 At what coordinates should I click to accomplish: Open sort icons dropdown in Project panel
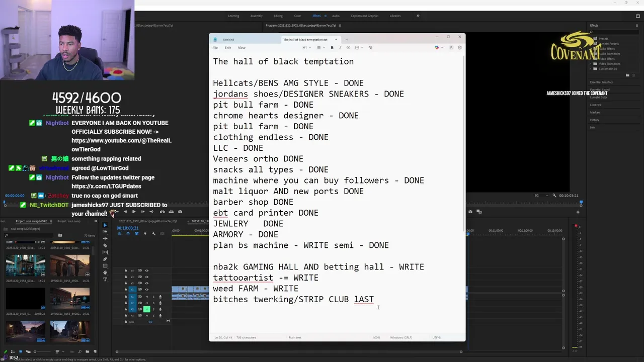click(59, 351)
